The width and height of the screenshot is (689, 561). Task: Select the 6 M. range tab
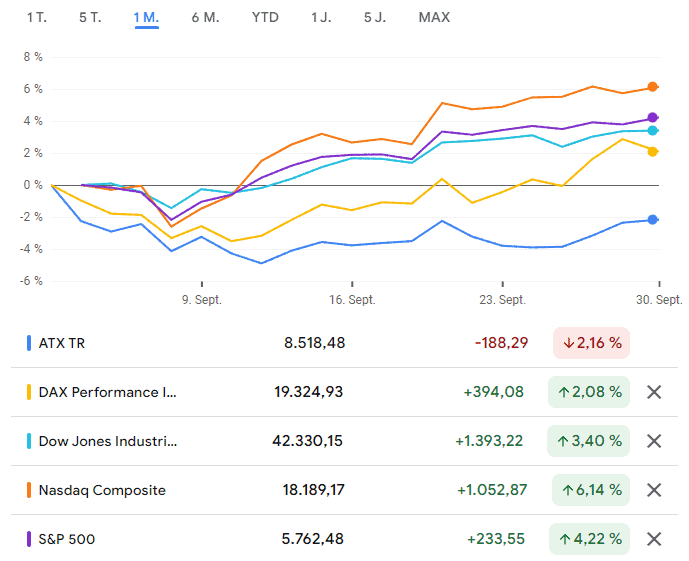(205, 18)
